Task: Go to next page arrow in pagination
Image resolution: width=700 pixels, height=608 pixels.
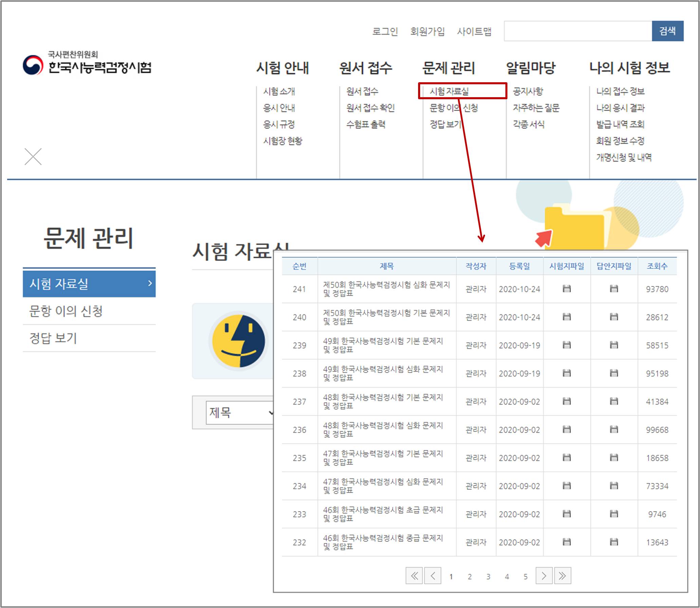Action: coord(544,576)
